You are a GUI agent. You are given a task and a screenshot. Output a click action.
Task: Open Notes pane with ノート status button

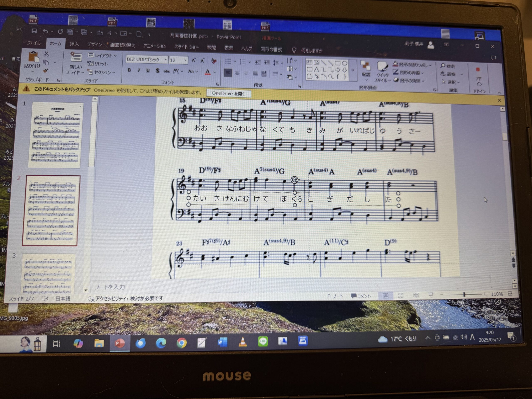click(335, 296)
